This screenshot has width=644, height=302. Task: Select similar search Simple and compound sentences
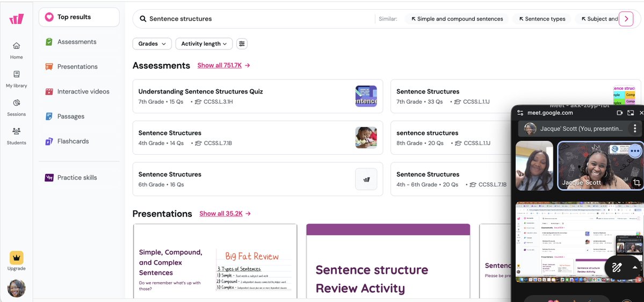click(x=457, y=19)
